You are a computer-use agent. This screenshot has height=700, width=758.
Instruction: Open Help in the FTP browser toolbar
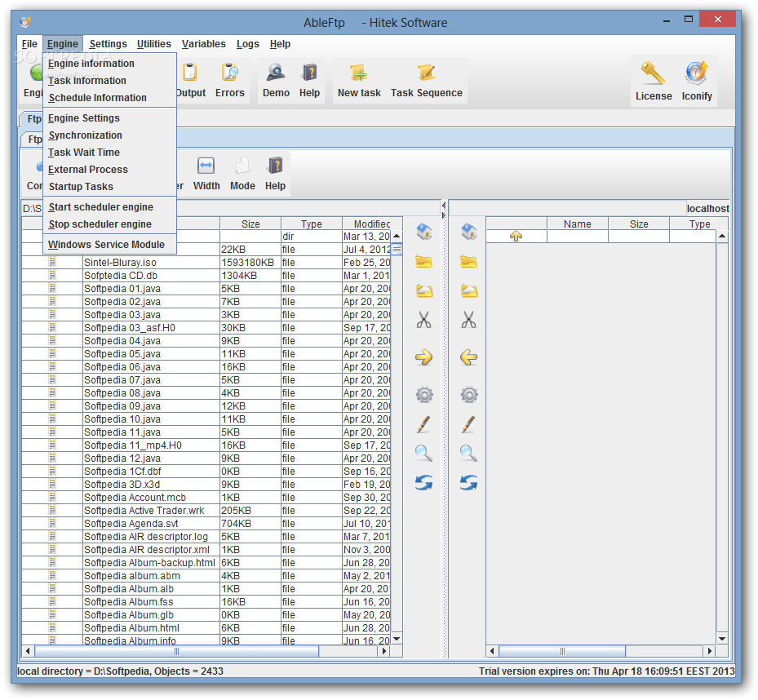[x=275, y=174]
